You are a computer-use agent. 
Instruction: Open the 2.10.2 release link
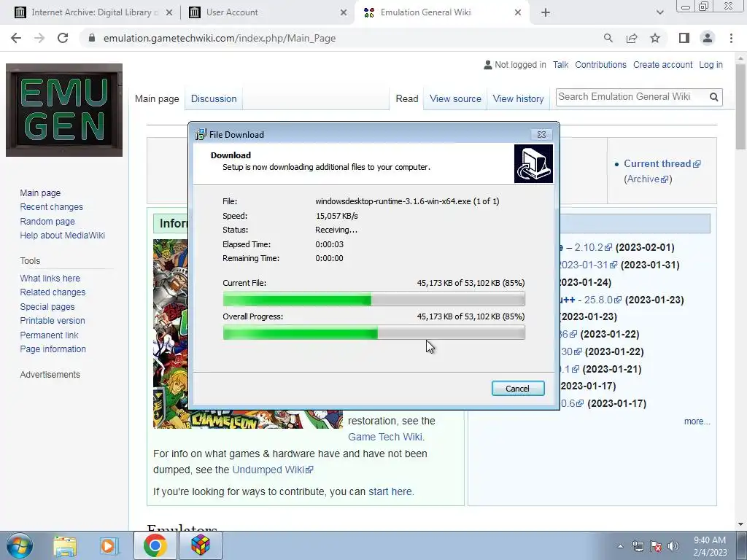coord(593,248)
